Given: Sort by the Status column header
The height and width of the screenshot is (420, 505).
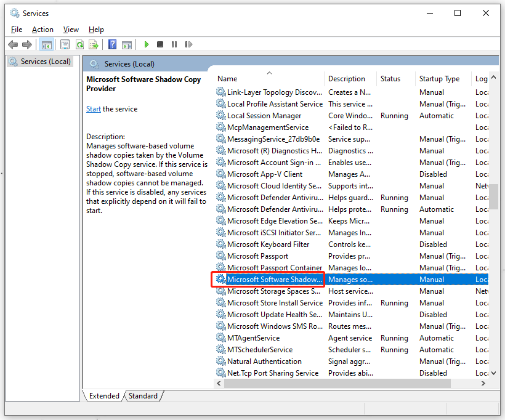Looking at the screenshot, I should [396, 79].
